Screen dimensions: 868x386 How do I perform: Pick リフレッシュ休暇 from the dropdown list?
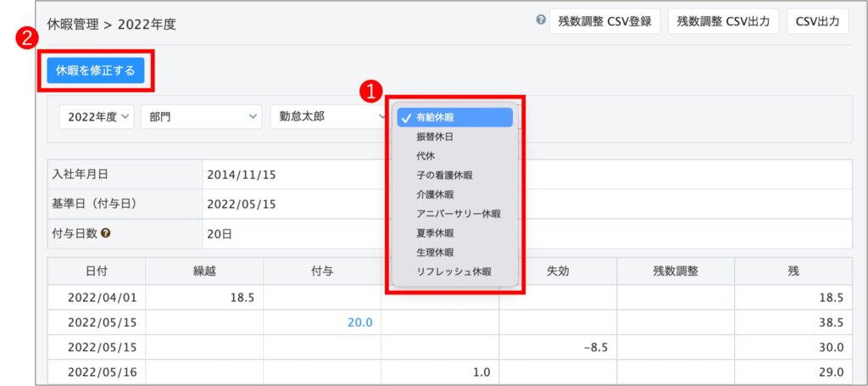tap(453, 272)
